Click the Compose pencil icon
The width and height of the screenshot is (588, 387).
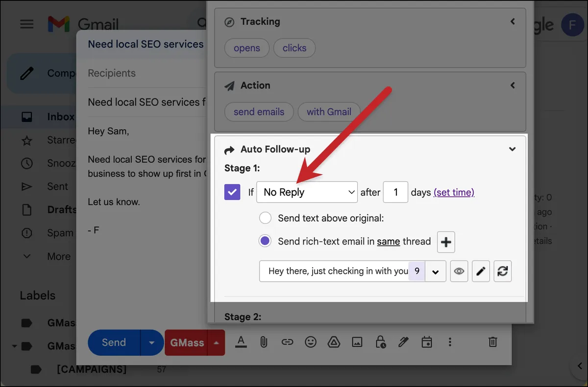pos(26,73)
